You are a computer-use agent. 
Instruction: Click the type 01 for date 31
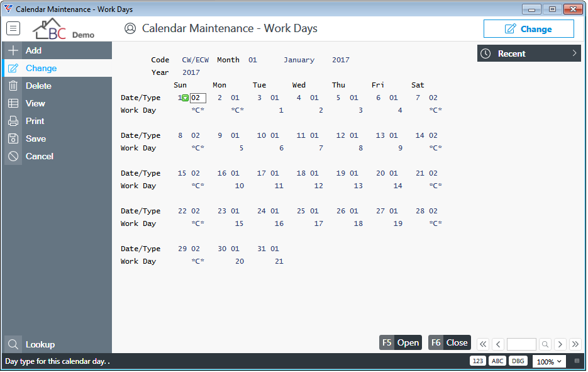(x=275, y=249)
